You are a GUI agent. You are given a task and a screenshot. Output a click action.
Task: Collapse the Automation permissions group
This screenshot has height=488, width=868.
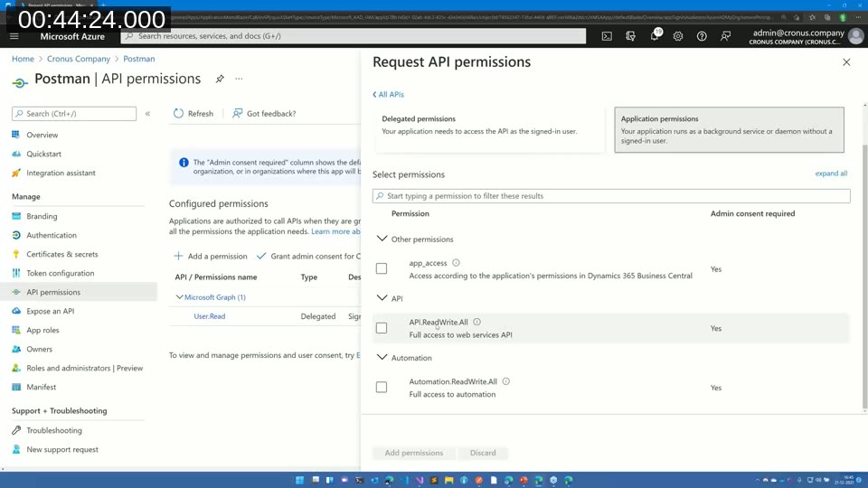coord(382,357)
